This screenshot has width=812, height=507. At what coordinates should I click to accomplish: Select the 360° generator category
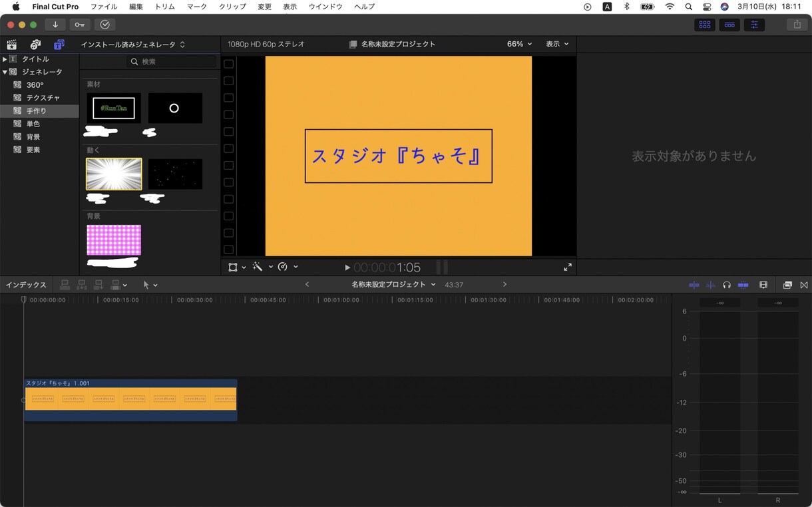35,85
